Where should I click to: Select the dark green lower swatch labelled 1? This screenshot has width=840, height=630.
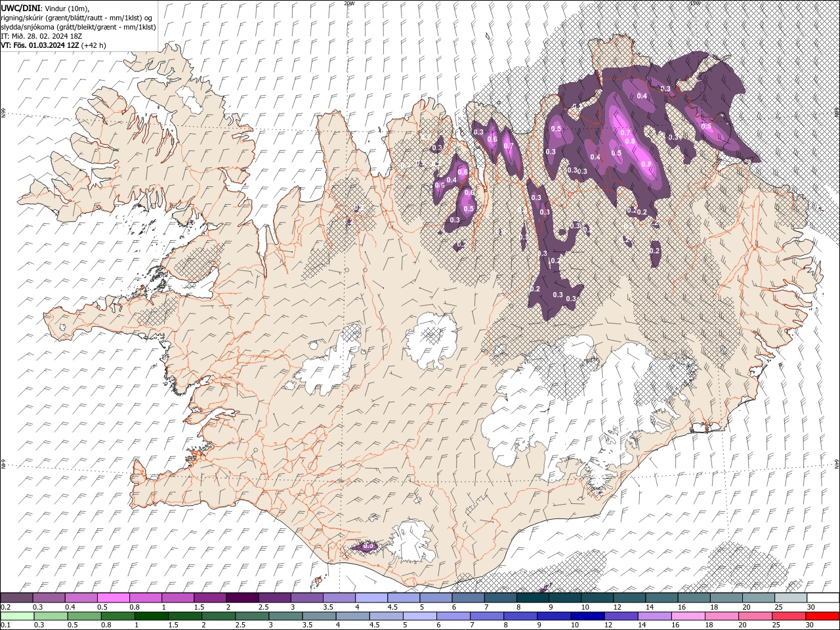(x=151, y=616)
